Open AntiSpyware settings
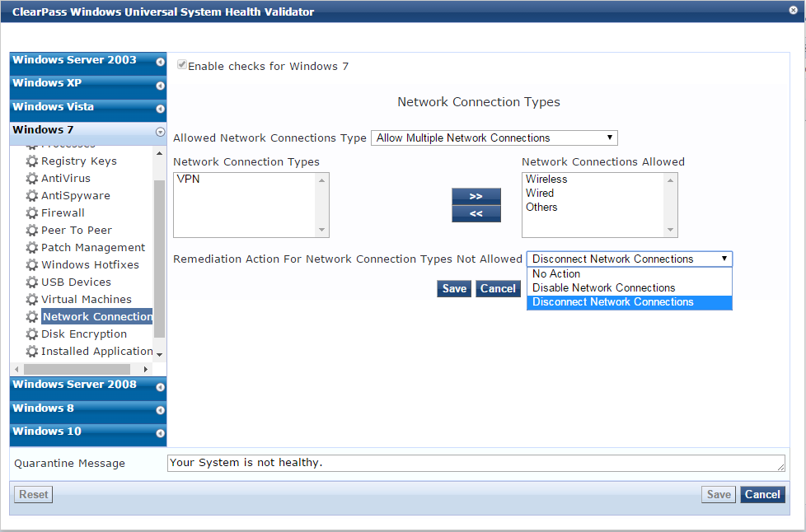The height and width of the screenshot is (532, 806). point(76,196)
